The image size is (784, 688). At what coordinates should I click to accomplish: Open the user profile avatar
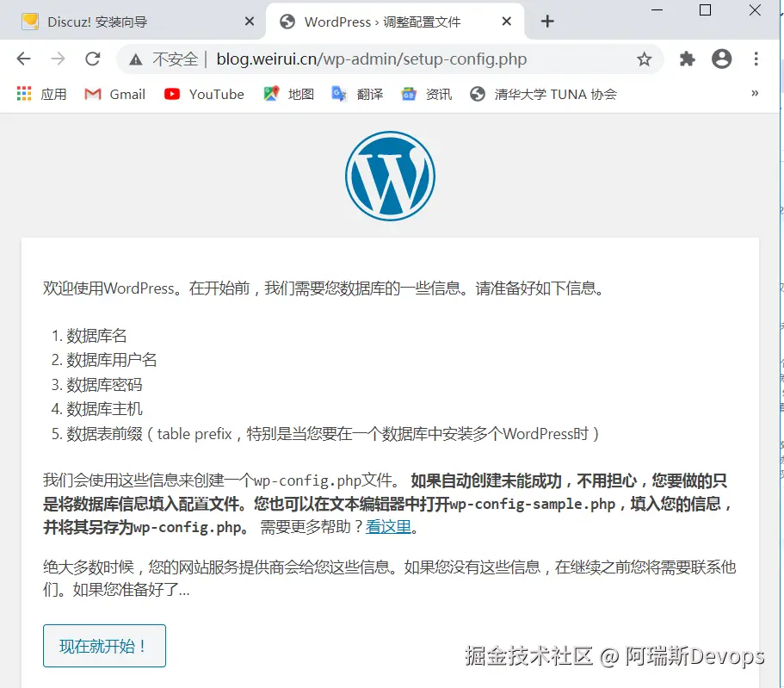[x=721, y=59]
